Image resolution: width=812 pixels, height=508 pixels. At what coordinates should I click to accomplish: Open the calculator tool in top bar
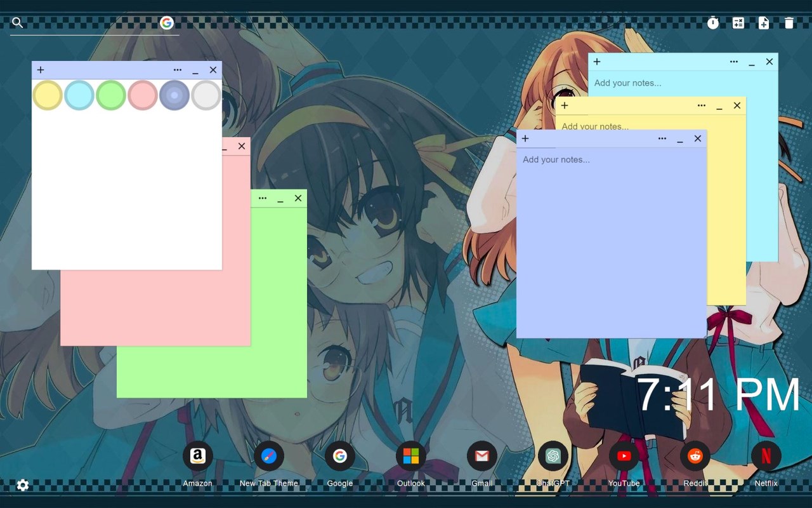point(738,23)
